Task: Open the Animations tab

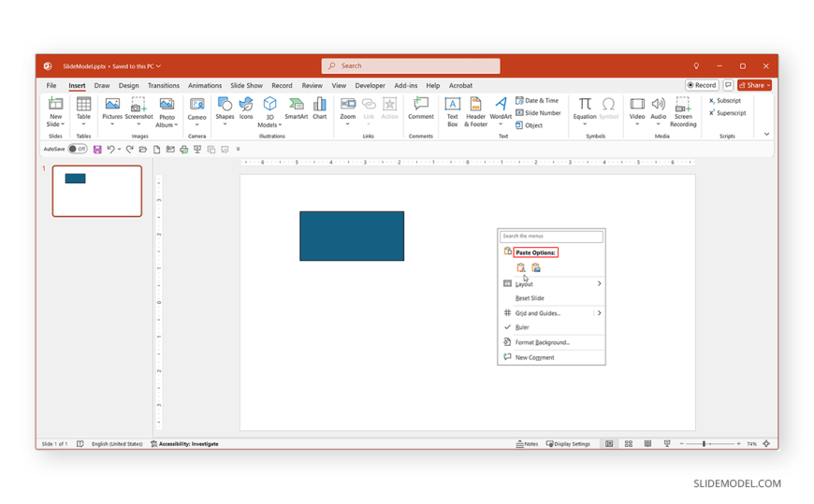Action: 205,86
